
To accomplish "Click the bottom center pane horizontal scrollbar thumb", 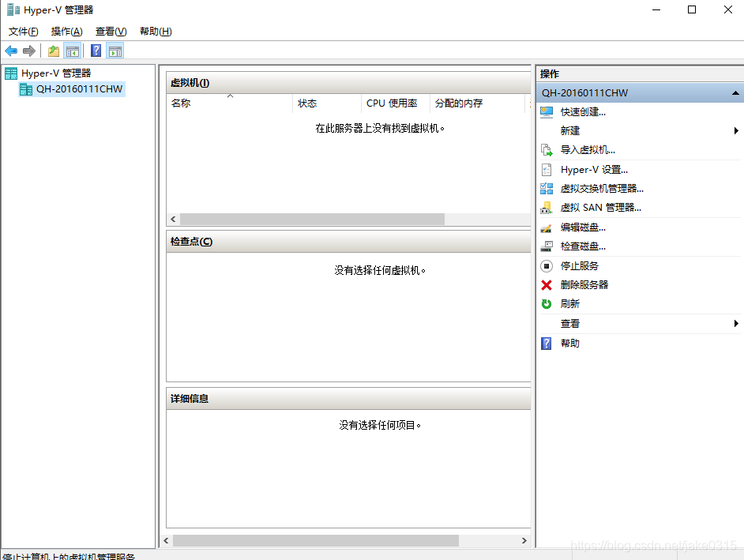I will 316,540.
